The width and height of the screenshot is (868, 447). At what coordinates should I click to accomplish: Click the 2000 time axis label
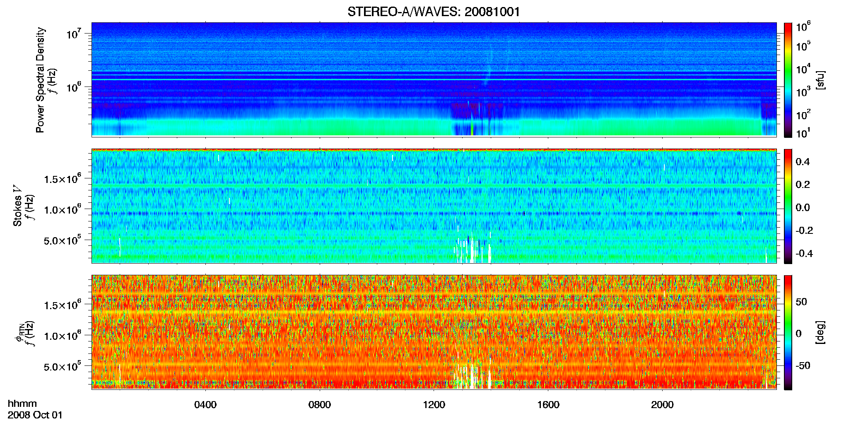click(662, 404)
